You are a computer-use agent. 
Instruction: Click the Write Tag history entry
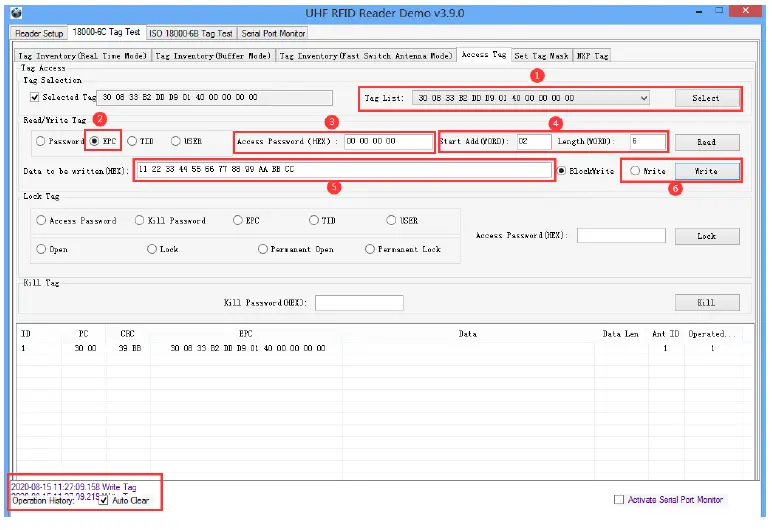74,487
